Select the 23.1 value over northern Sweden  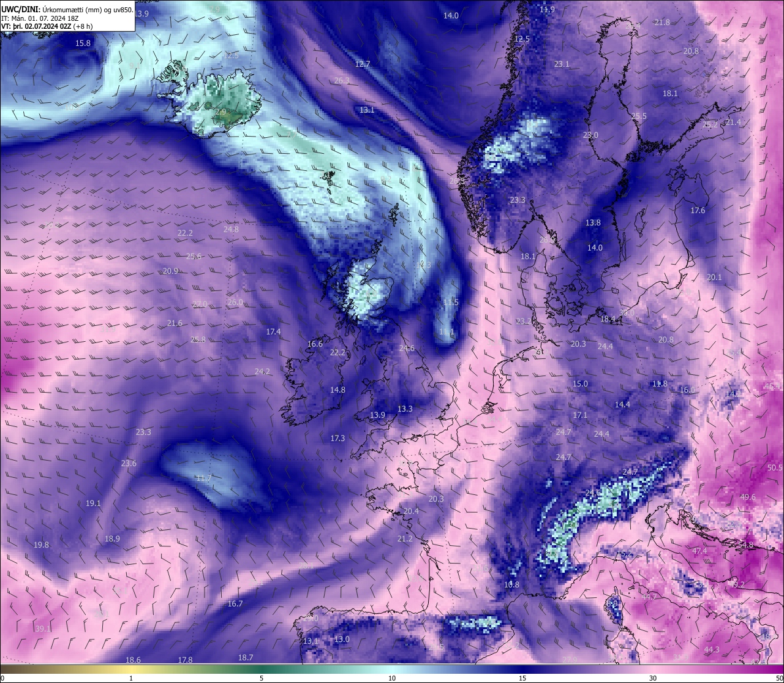(562, 64)
